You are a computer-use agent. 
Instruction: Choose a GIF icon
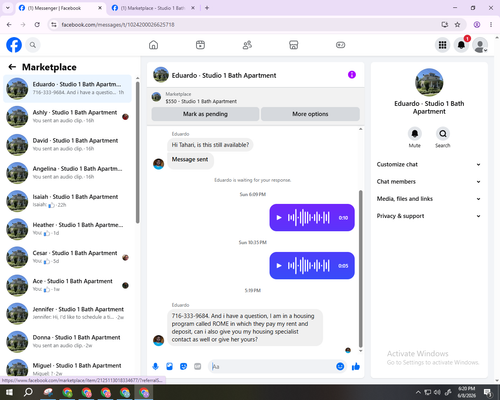198,367
